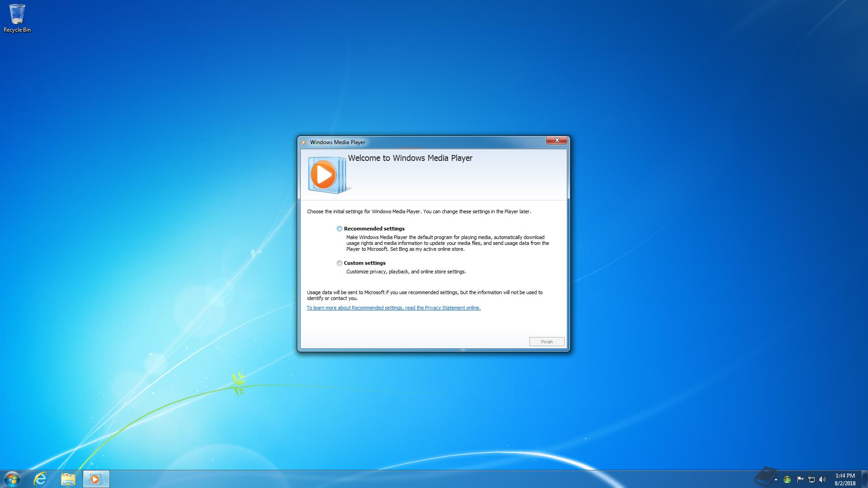Open the Recycle Bin
The height and width of the screenshot is (488, 868).
pyautogui.click(x=17, y=14)
